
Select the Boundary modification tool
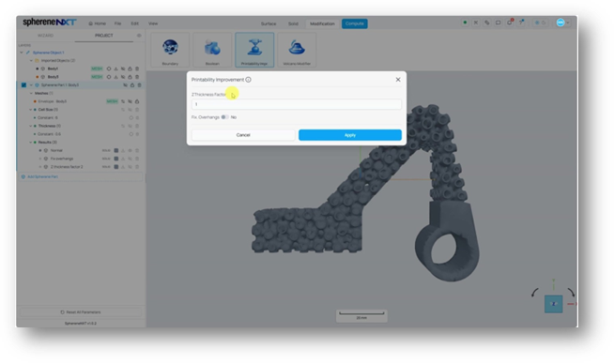point(170,50)
